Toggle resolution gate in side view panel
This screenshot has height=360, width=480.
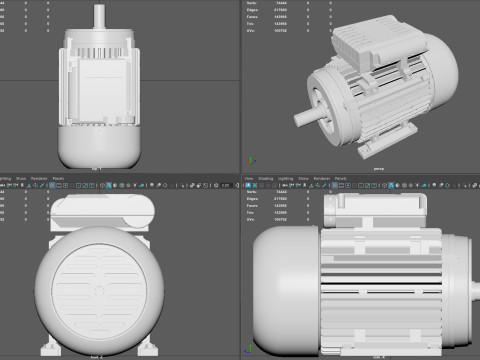coord(348,185)
